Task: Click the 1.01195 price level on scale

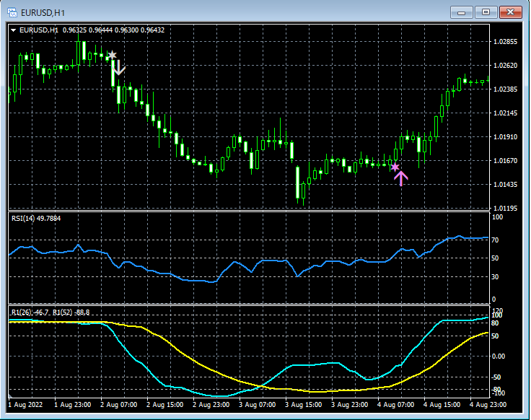Action: 504,208
